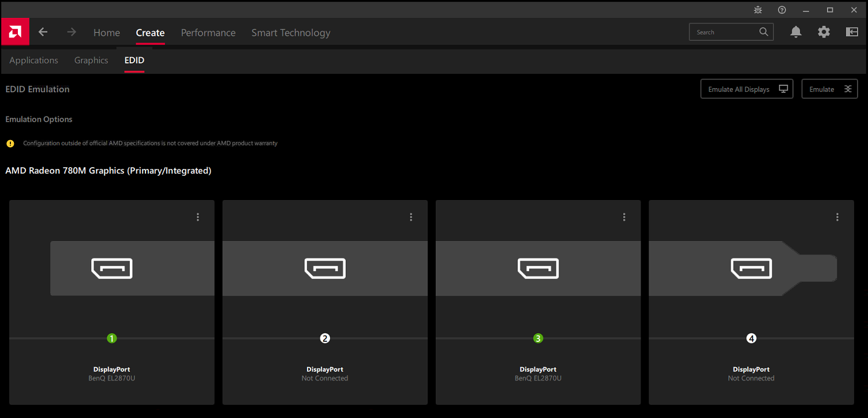This screenshot has height=418, width=868.
Task: Click BenQ EL2870U under display 3
Action: click(538, 379)
